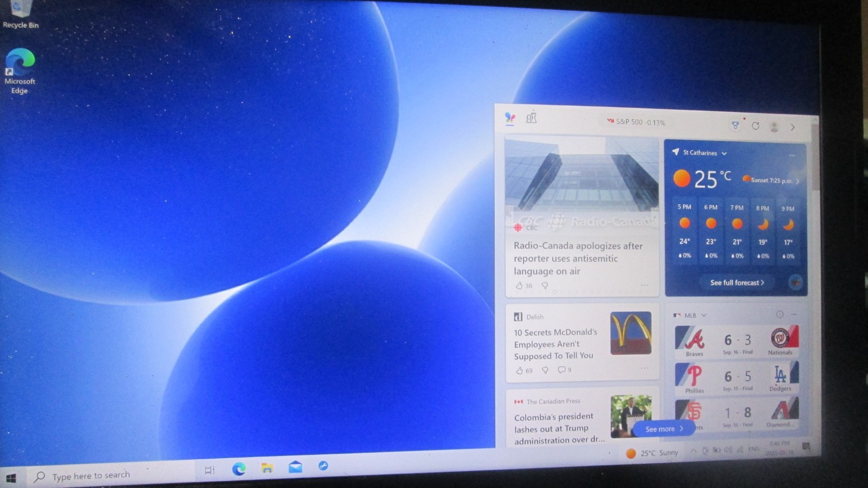Open File Explorer in the taskbar

click(x=267, y=468)
